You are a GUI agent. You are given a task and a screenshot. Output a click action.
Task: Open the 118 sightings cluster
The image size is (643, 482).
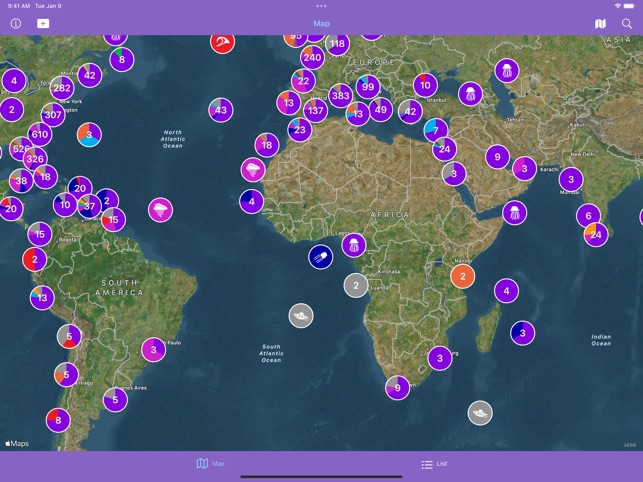coord(337,43)
